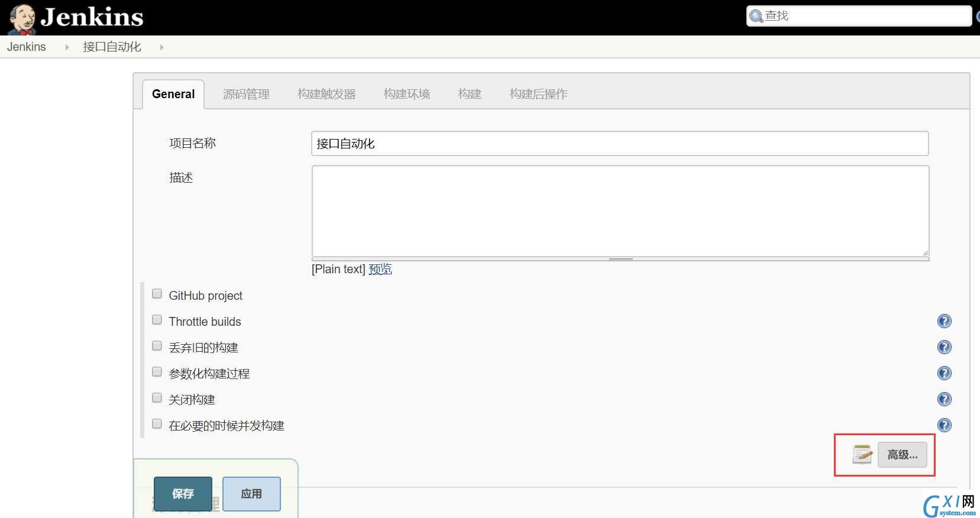980x518 pixels.
Task: Switch to the 源码管理 tab
Action: pyautogui.click(x=246, y=94)
